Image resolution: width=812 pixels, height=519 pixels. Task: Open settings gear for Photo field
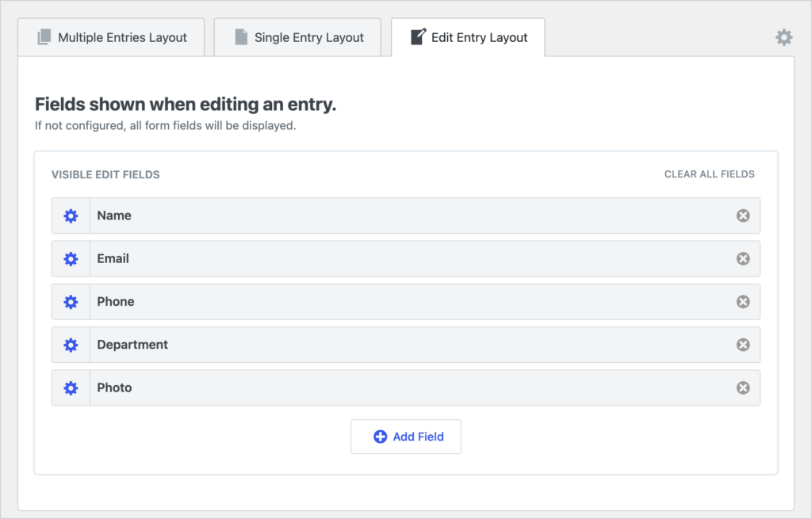click(x=71, y=387)
